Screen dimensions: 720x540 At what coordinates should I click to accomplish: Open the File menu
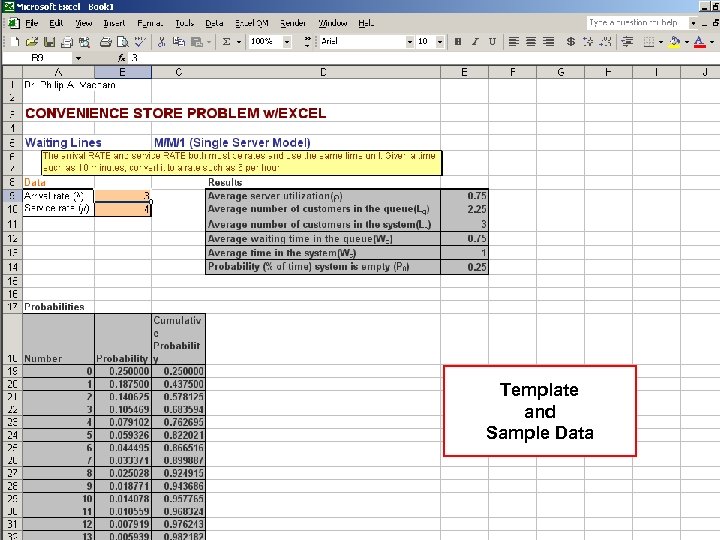(x=31, y=23)
